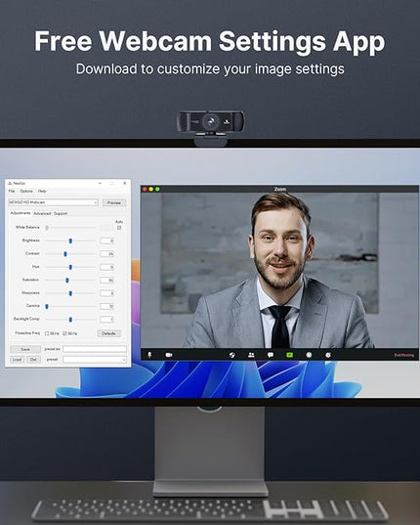Click the Preview button
Screen dimensions: 420x525
114,202
